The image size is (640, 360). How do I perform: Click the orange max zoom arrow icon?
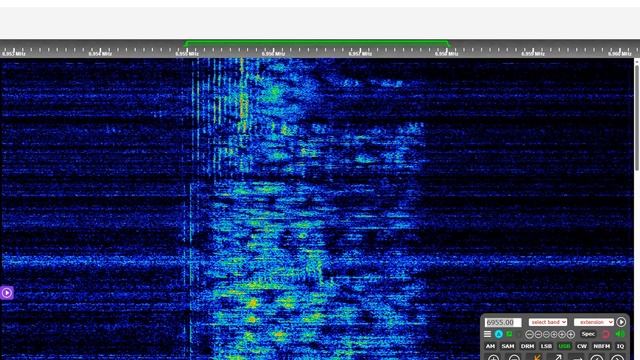[537, 358]
